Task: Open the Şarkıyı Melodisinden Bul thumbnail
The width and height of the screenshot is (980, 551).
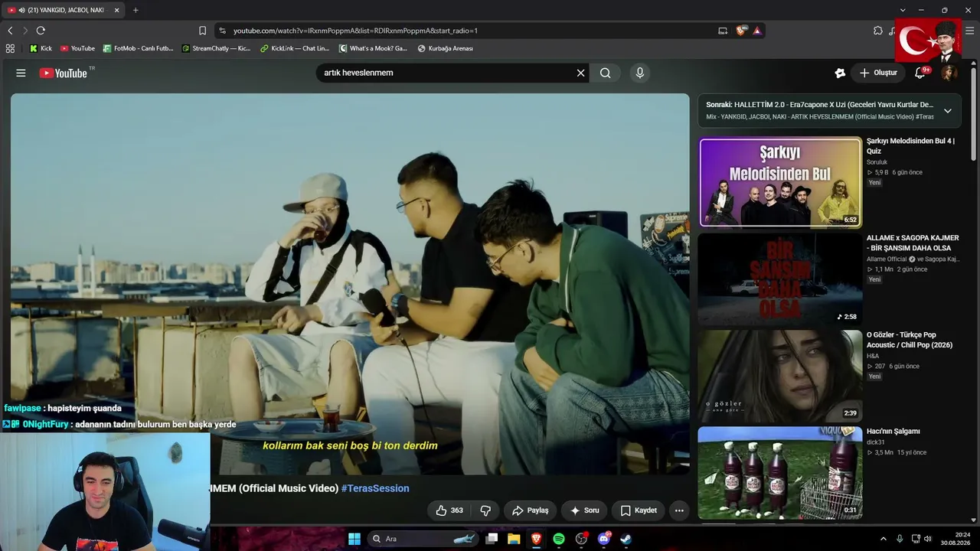Action: coord(780,182)
